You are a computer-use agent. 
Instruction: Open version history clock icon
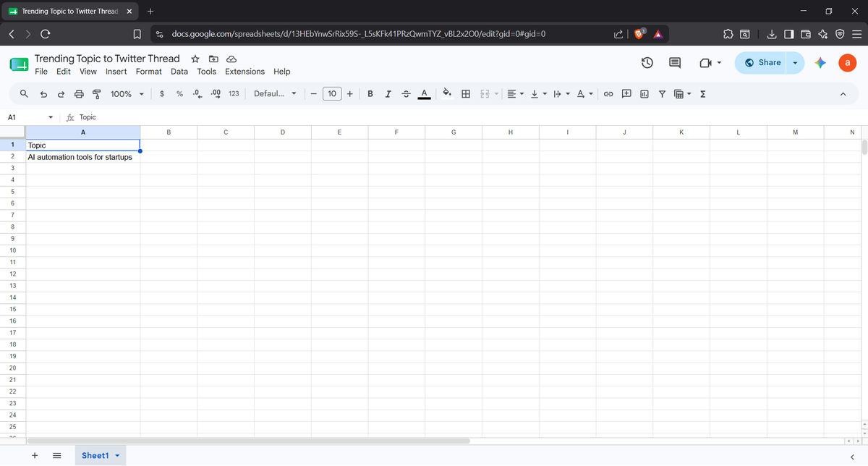647,63
